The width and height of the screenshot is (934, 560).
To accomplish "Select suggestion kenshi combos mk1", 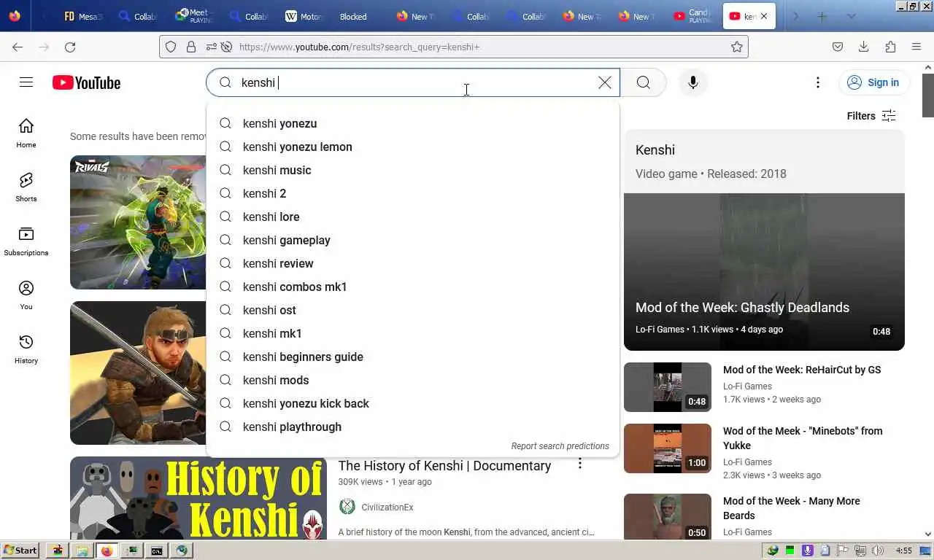I will pos(413,287).
